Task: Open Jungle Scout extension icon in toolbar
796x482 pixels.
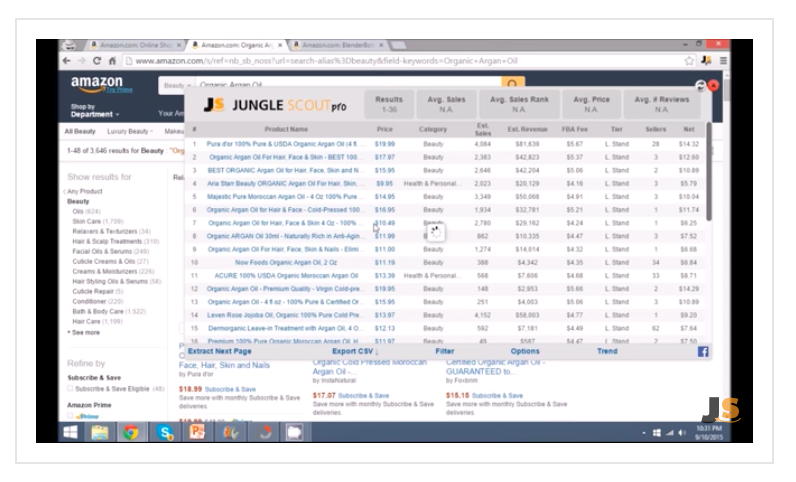Action: 706,61
